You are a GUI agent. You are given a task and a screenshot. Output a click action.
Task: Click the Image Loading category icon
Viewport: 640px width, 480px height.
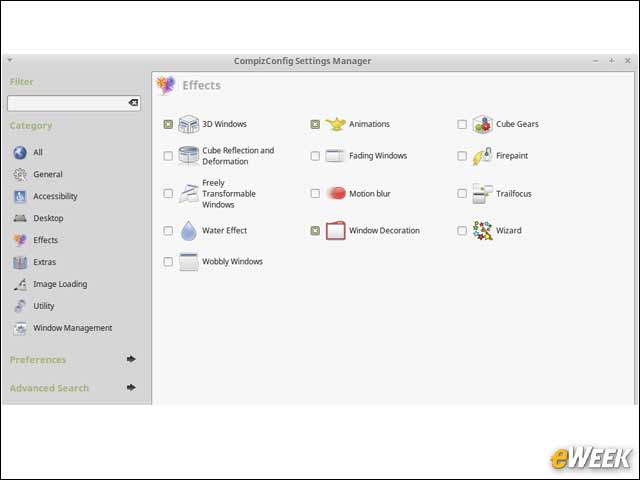[x=20, y=284]
